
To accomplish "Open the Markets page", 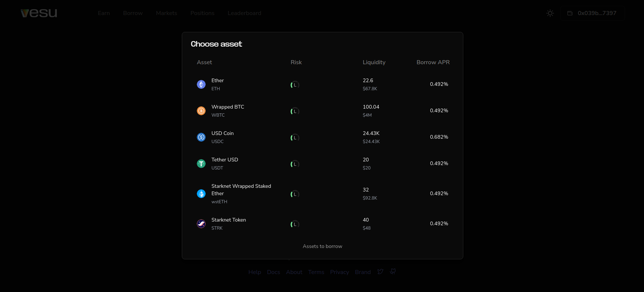I will point(166,13).
